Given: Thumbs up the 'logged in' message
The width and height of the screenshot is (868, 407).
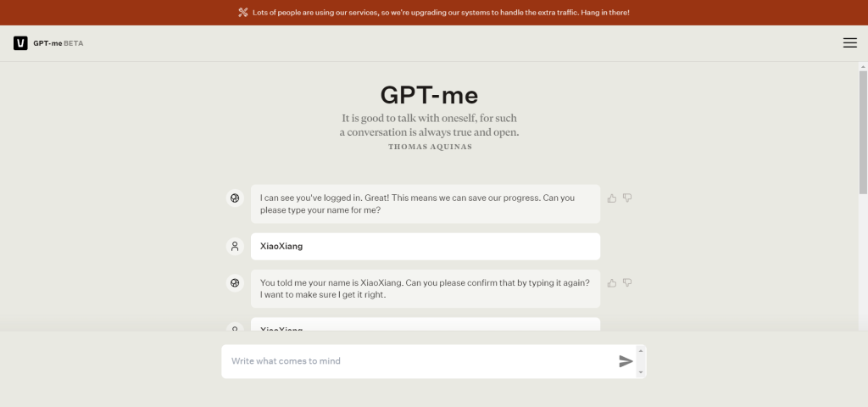Looking at the screenshot, I should point(612,198).
